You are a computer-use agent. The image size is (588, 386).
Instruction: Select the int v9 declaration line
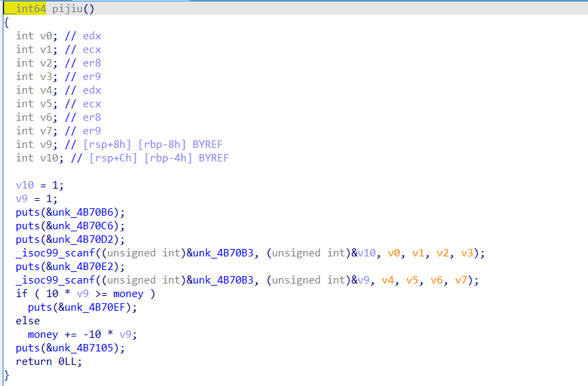pos(119,144)
